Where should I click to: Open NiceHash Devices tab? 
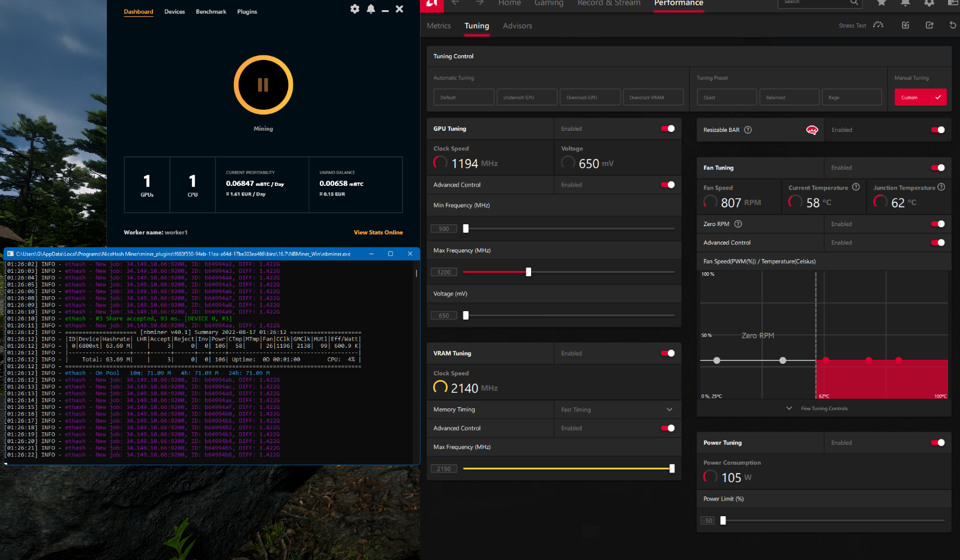175,11
